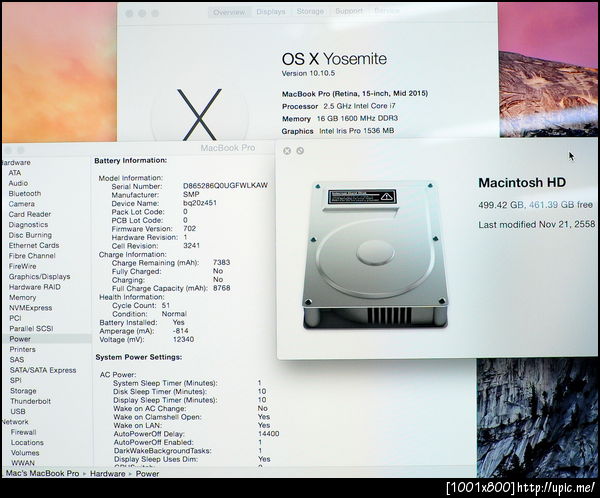This screenshot has height=498, width=600.
Task: Select Diagnostics in the sidebar
Action: click(x=28, y=224)
